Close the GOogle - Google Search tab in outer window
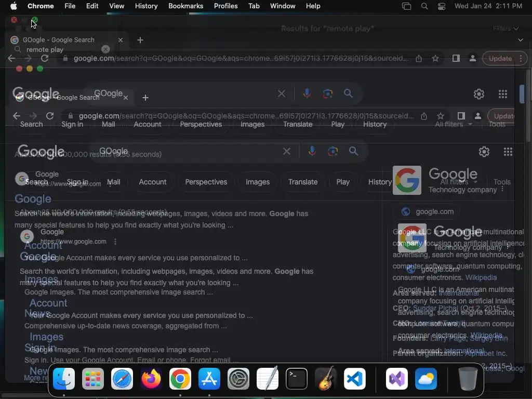Screen dimensions: 532x399 (121, 40)
